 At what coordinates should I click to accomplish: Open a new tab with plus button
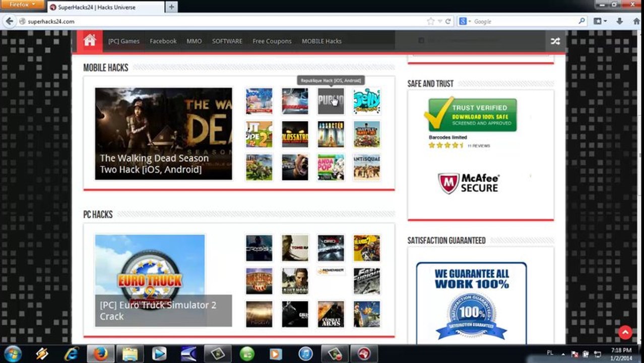[171, 7]
